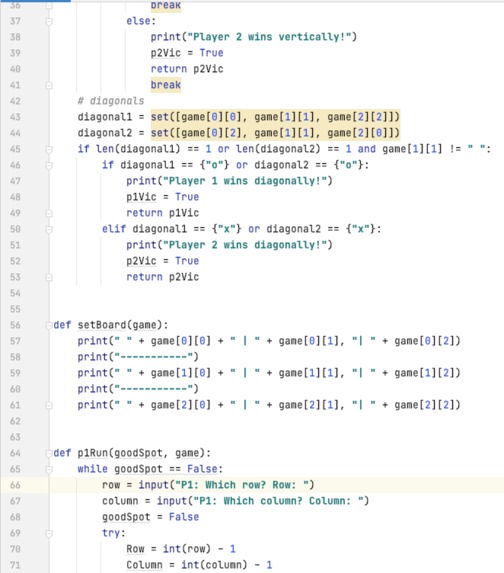Click the "Player 2 wins diagonally!" string

point(245,245)
